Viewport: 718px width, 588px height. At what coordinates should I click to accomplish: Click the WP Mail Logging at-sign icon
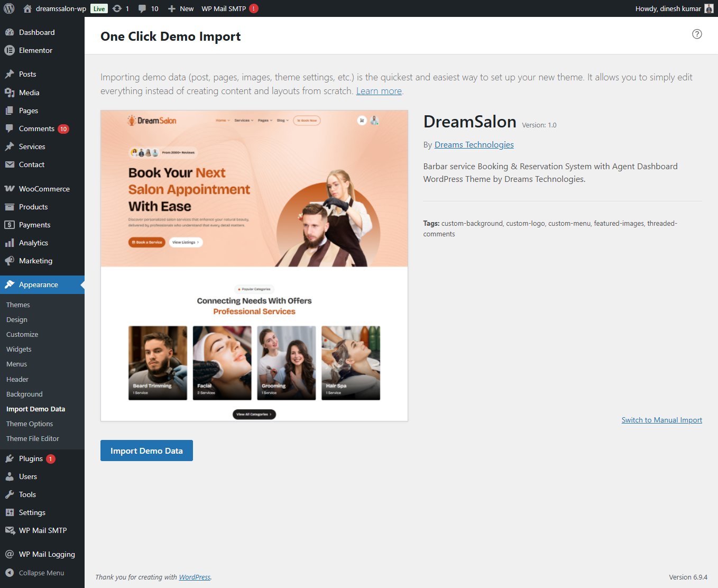tap(10, 554)
